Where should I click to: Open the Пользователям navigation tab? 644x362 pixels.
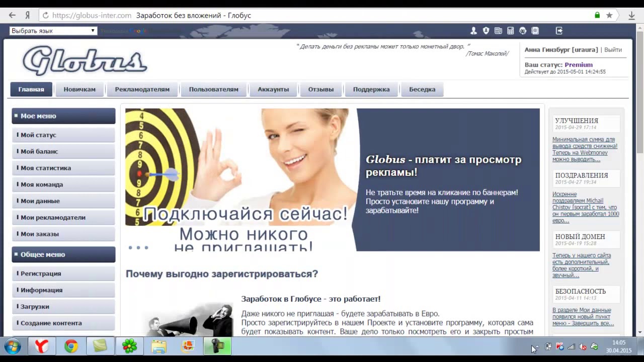tap(214, 89)
